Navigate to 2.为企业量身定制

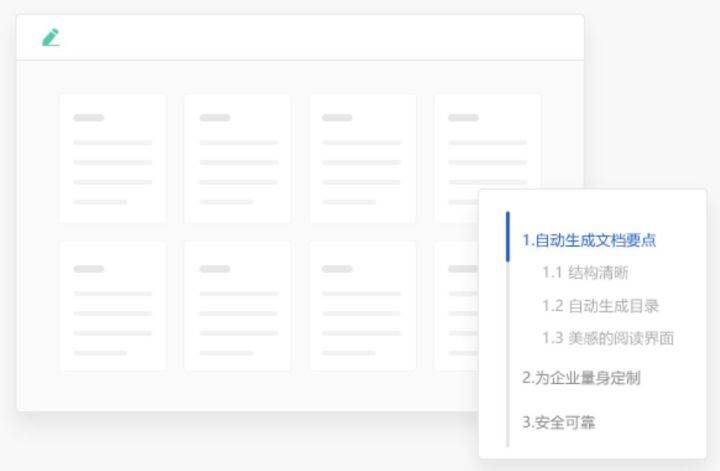click(581, 378)
